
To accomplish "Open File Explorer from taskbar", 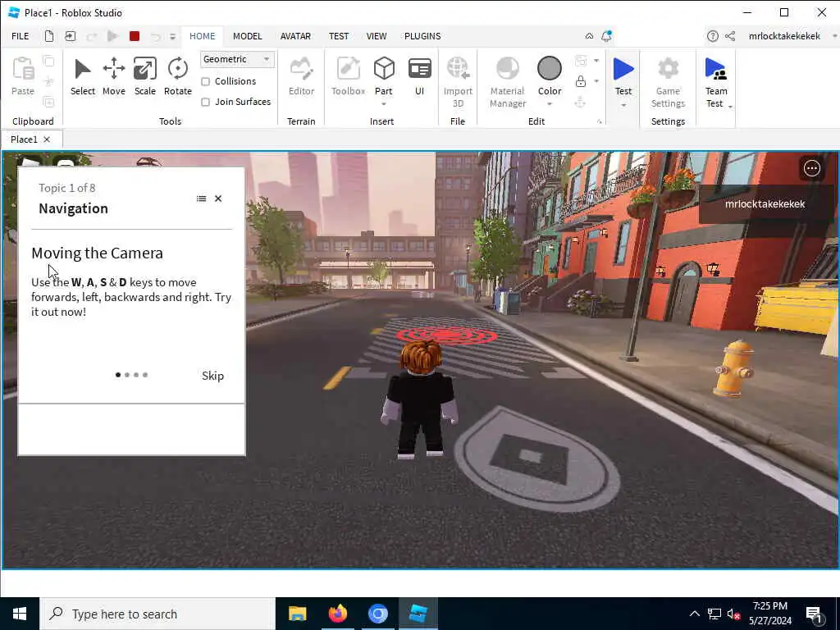I will pyautogui.click(x=297, y=614).
